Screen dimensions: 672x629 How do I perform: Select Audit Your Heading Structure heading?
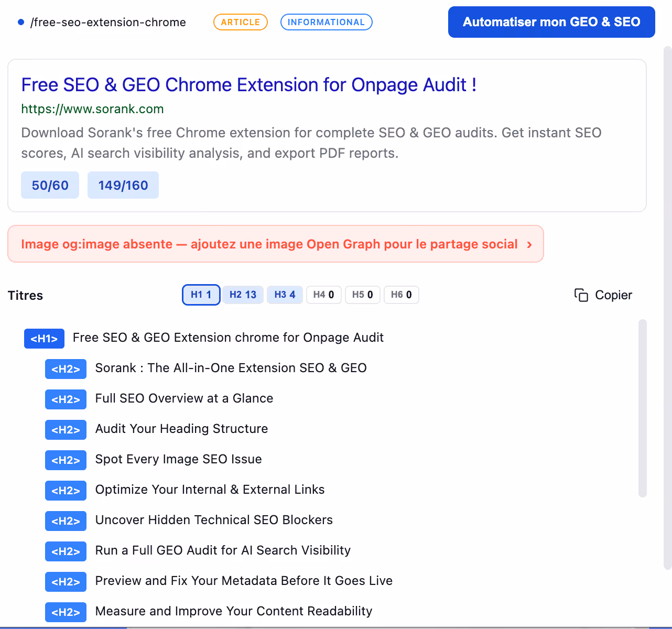[181, 429]
